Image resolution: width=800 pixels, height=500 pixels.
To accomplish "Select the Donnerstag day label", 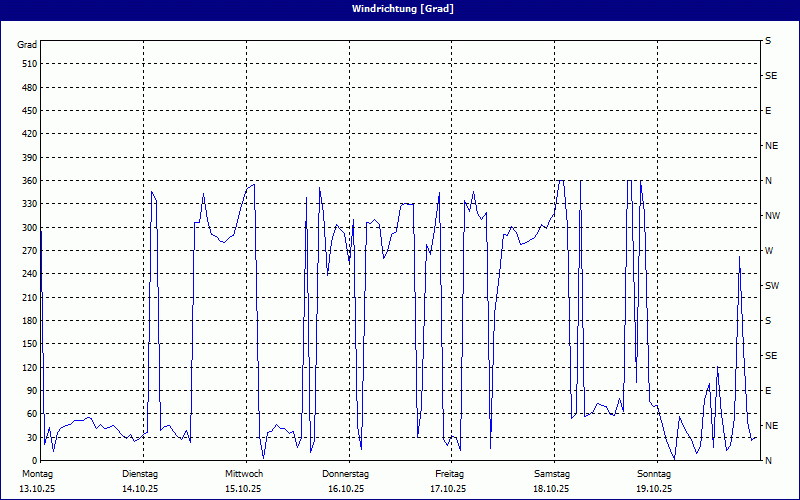I will click(x=346, y=473).
